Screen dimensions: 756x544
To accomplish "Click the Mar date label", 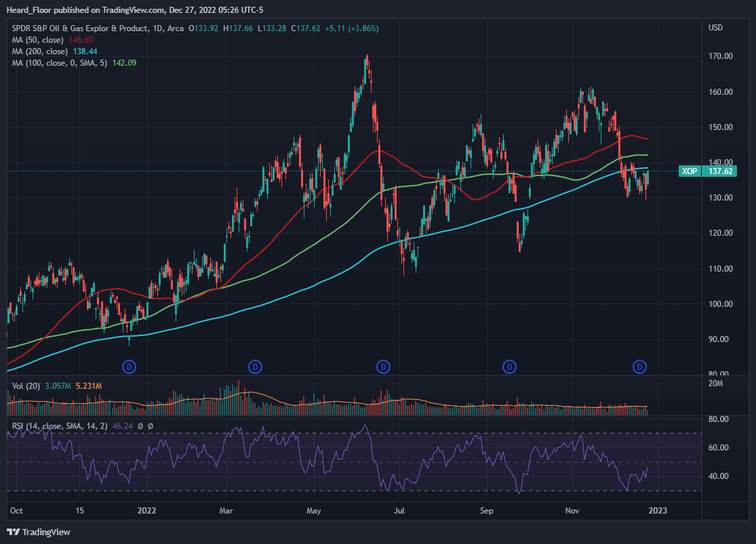I will [226, 511].
